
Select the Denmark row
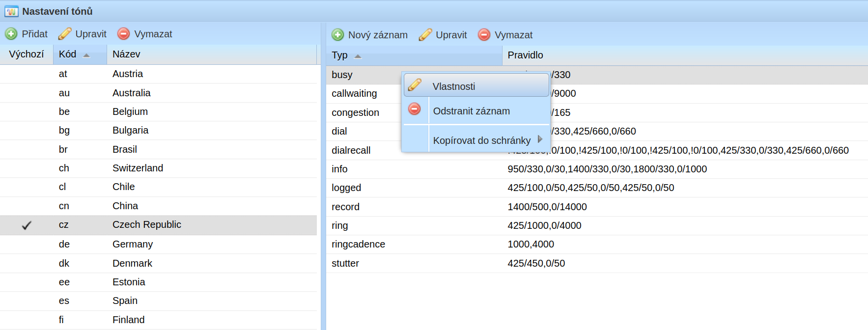click(x=158, y=264)
